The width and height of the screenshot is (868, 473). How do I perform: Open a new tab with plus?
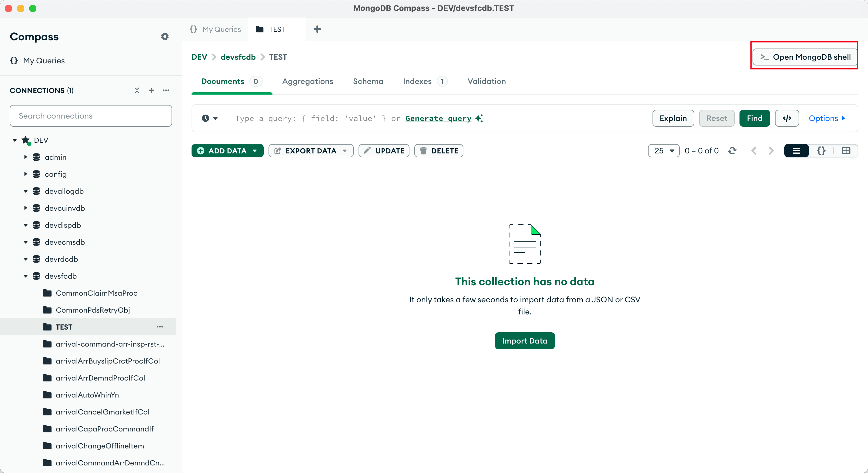pyautogui.click(x=317, y=29)
